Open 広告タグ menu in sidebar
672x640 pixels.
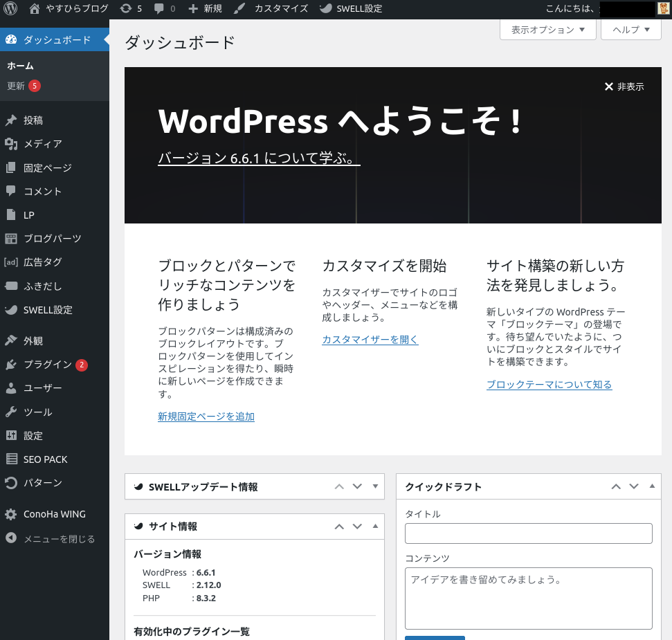[42, 262]
